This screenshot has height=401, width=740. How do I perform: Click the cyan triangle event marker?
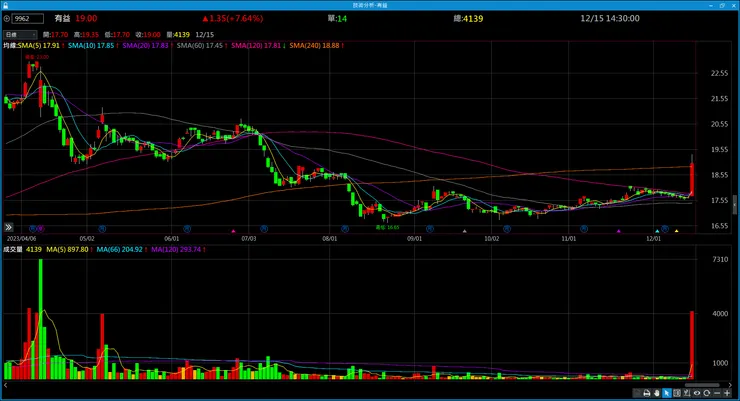(657, 231)
